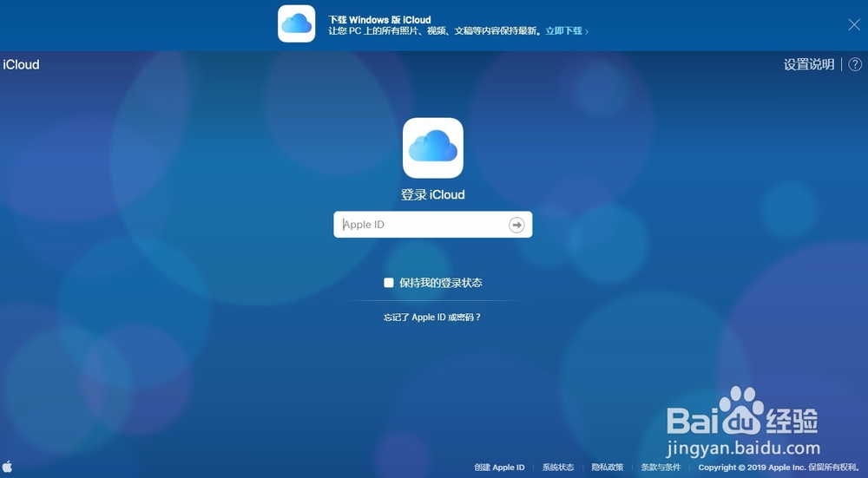Click the arrow button to submit the Apple ID
This screenshot has width=868, height=478.
click(516, 225)
